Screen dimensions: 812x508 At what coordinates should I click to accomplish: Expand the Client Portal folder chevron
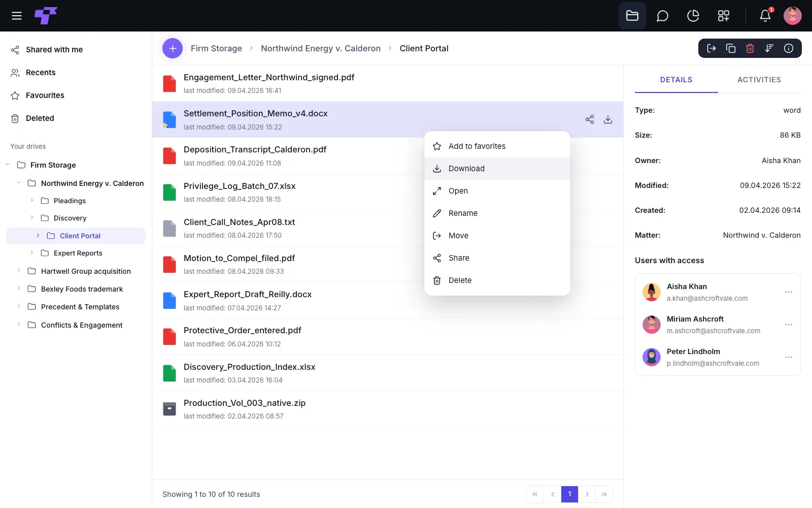click(x=38, y=236)
